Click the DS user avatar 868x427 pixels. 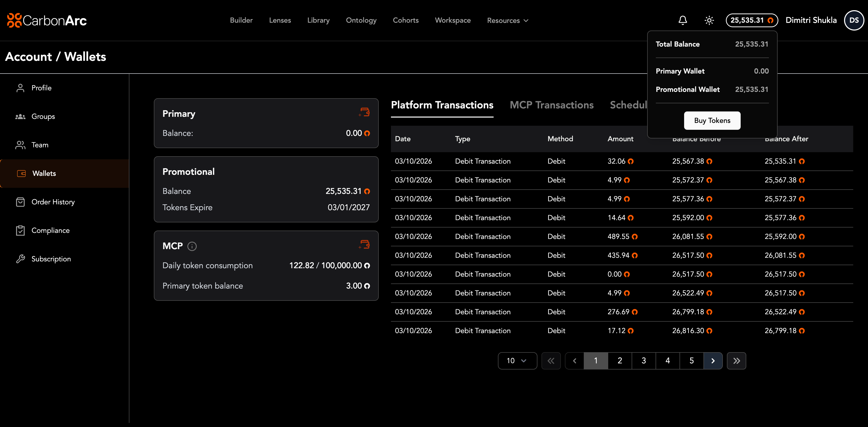point(853,20)
